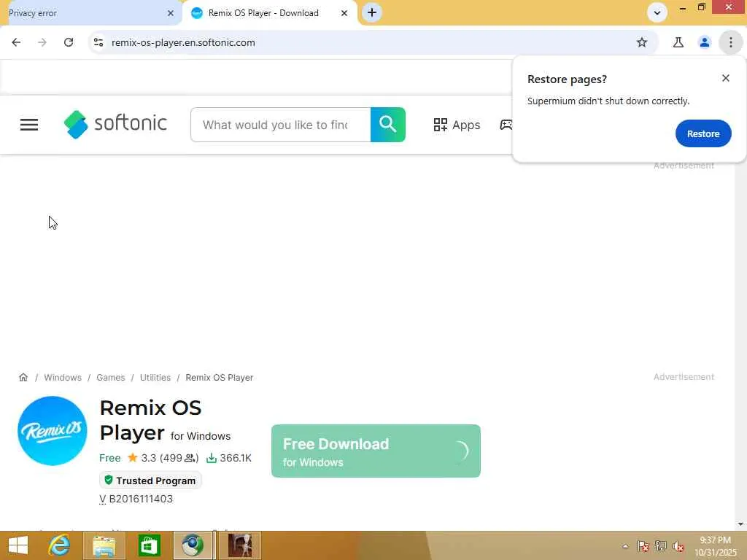Launch Internet Explorer from taskbar
The height and width of the screenshot is (560, 747).
[60, 545]
